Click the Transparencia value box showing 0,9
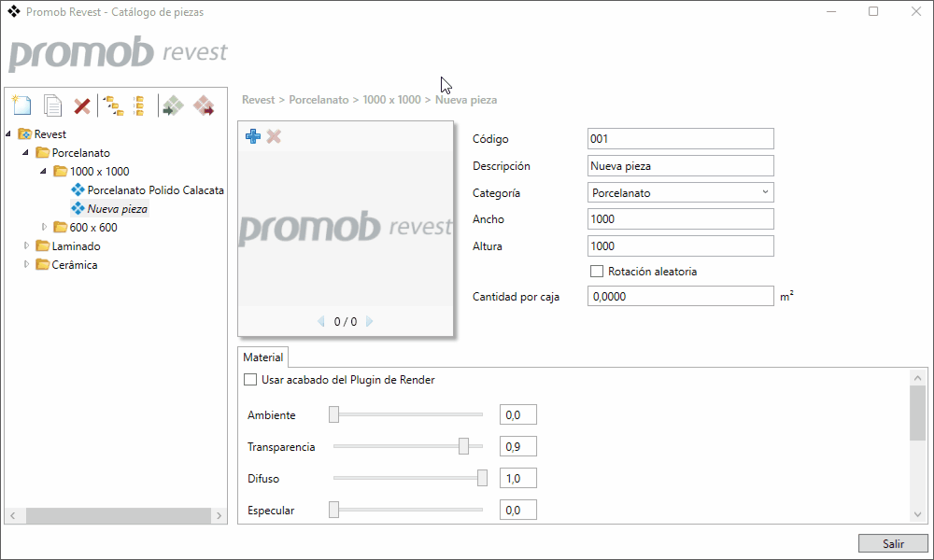 coord(518,446)
